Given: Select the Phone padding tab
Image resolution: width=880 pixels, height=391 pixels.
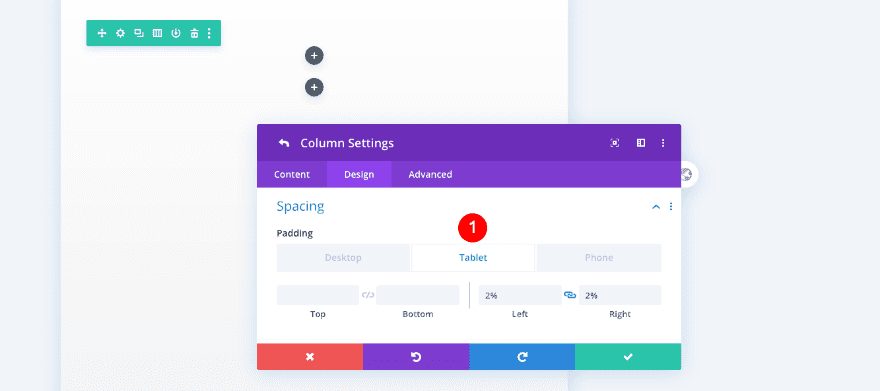Looking at the screenshot, I should pyautogui.click(x=599, y=257).
